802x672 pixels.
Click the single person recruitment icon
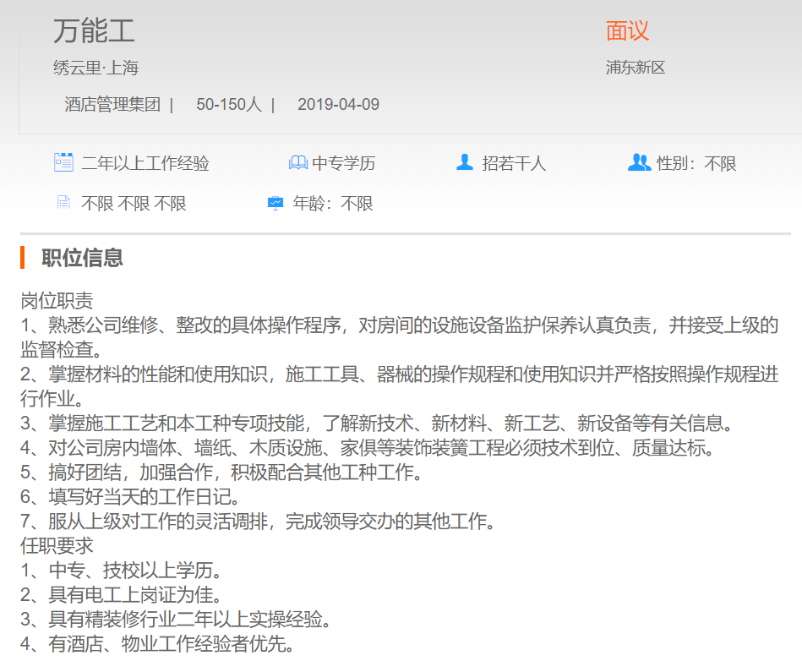point(464,162)
